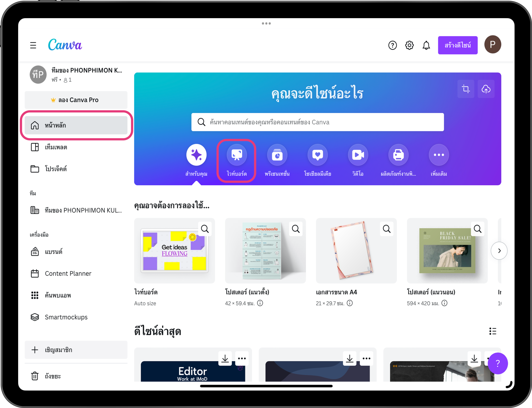532x408 pixels.
Task: Select the Whiteboard (ไวท์บอร์ด) category icon
Action: 237,155
